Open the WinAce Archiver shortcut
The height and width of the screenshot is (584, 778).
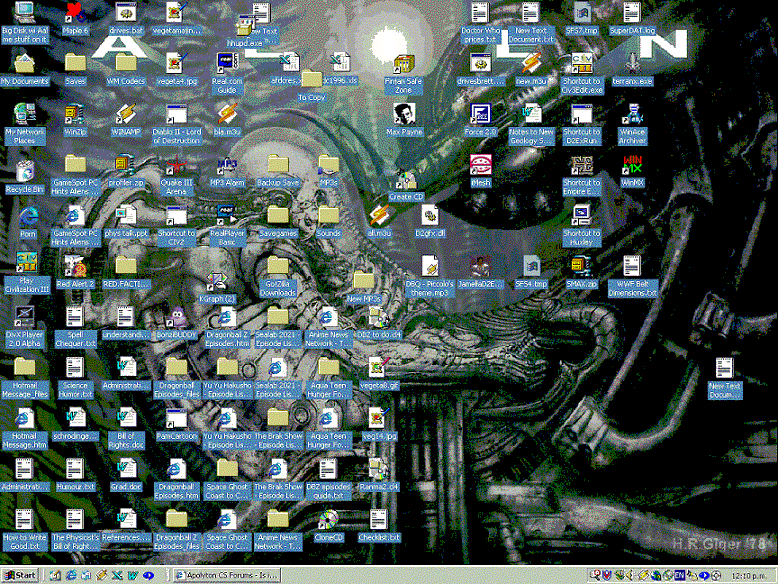(632, 115)
